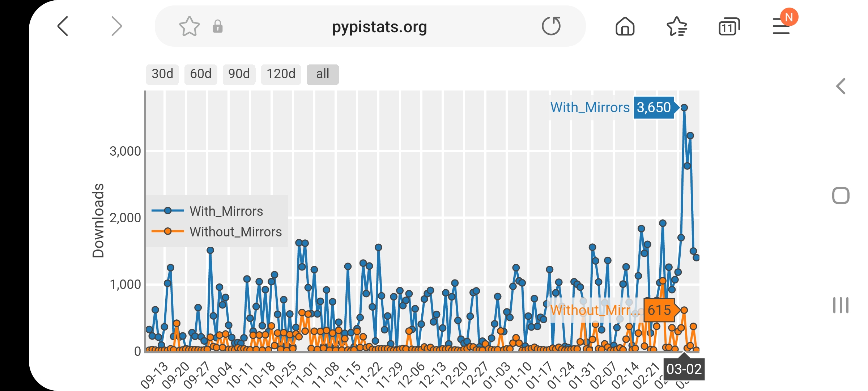Open the saved bookmarks list
868x391 pixels.
coord(677,26)
